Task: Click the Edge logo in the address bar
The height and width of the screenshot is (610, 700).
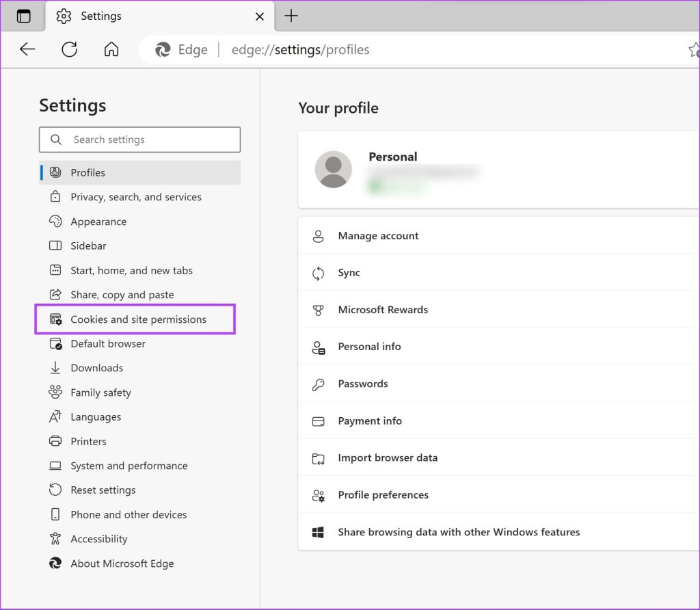Action: point(163,49)
